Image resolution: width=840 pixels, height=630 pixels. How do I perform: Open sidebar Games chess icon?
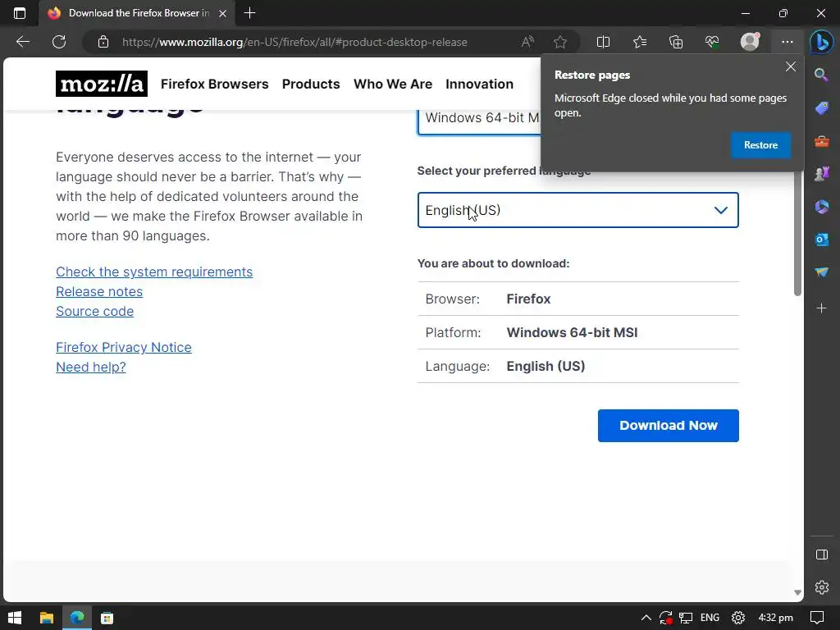tap(821, 174)
